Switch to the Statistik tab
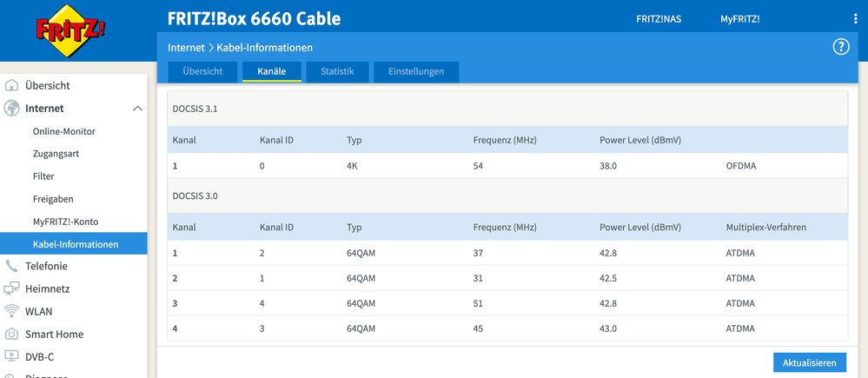The image size is (868, 378). [x=337, y=71]
